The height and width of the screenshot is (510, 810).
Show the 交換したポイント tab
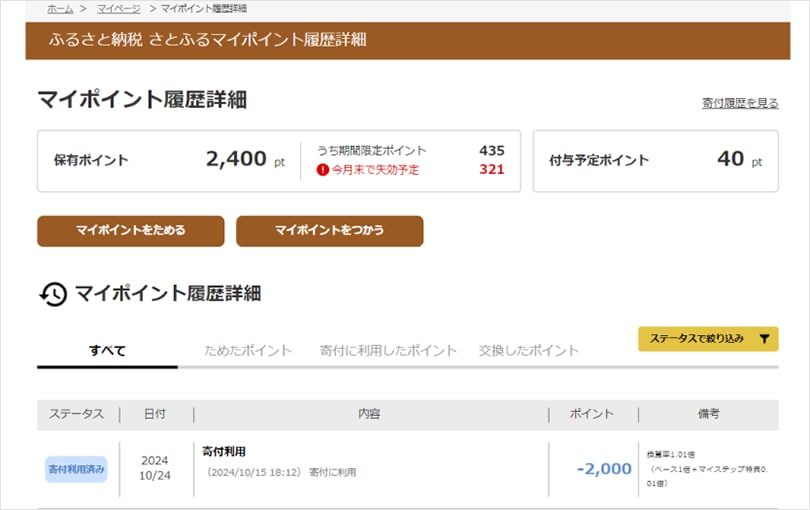pos(528,351)
